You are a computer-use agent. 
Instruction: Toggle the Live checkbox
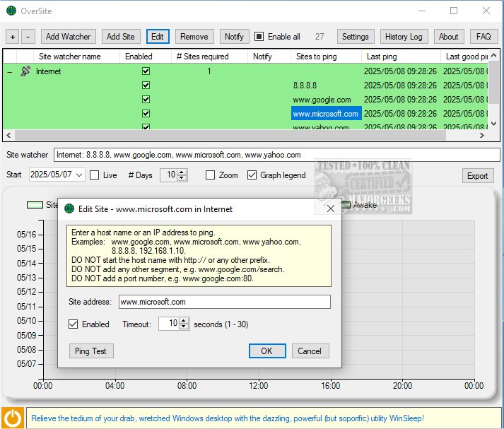94,175
